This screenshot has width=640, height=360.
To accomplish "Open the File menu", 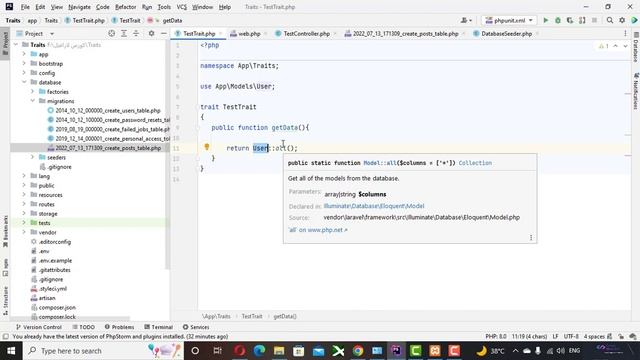I will 25,7.
